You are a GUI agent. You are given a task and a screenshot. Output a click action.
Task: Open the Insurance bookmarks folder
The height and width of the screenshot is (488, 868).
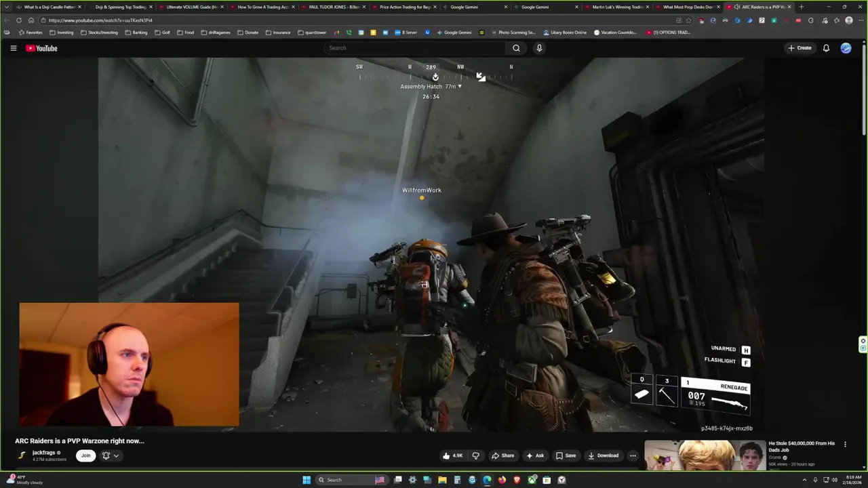278,33
